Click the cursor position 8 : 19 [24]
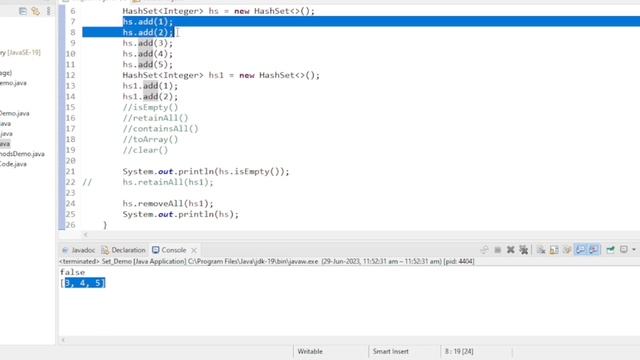 pos(459,351)
